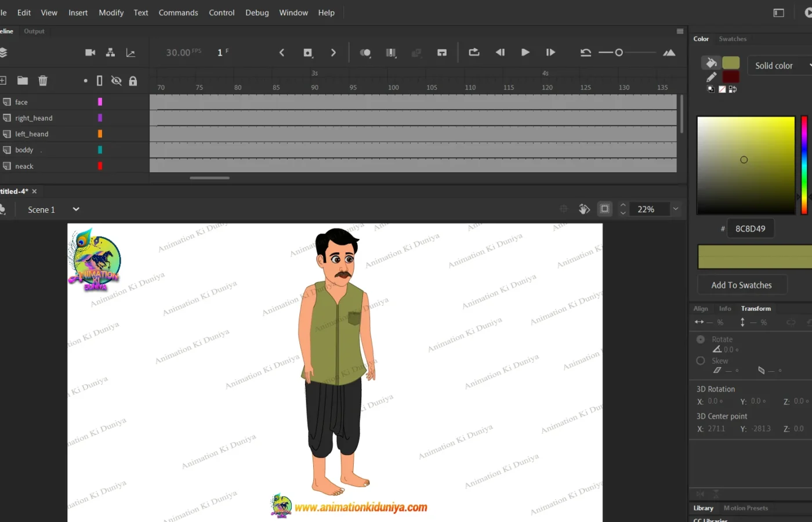Click the Add To Swatches button
Image resolution: width=812 pixels, height=522 pixels.
click(741, 285)
